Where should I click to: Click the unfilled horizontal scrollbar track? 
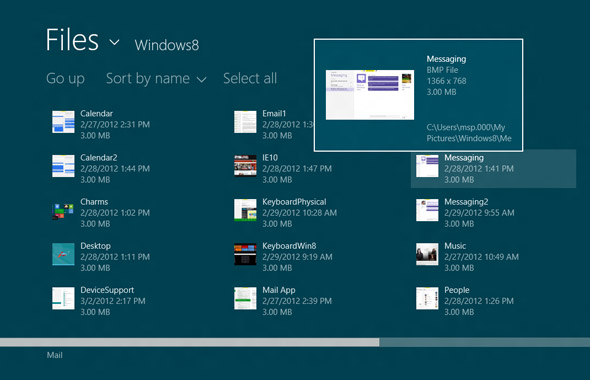485,342
